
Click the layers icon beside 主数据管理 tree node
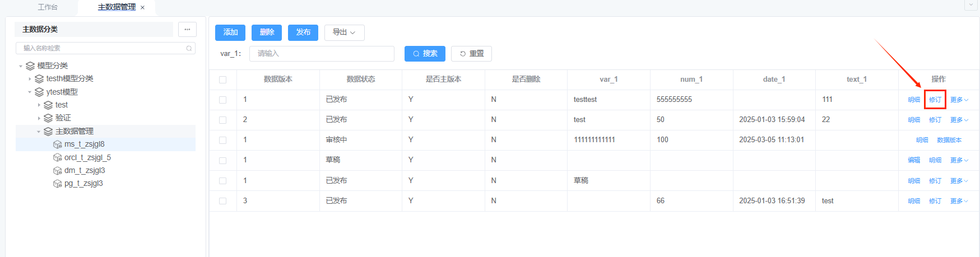(48, 131)
